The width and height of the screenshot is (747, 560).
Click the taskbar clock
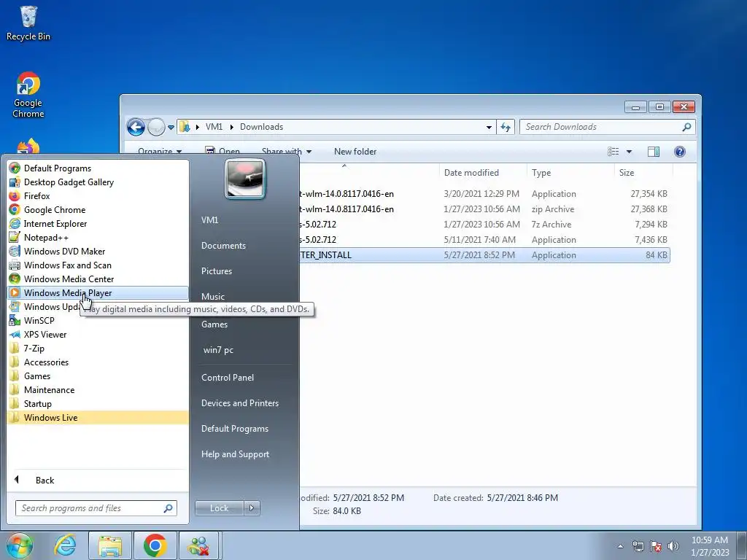710,546
